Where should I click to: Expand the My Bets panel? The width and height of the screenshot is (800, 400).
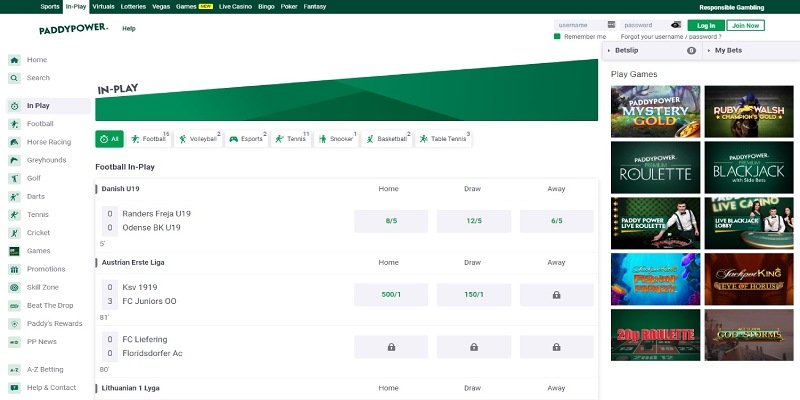pyautogui.click(x=751, y=51)
